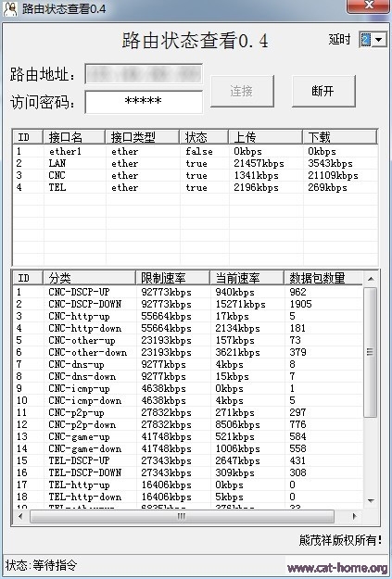Select the TEL-http-down row
Viewport: 392px width, 579px height.
pos(188,497)
